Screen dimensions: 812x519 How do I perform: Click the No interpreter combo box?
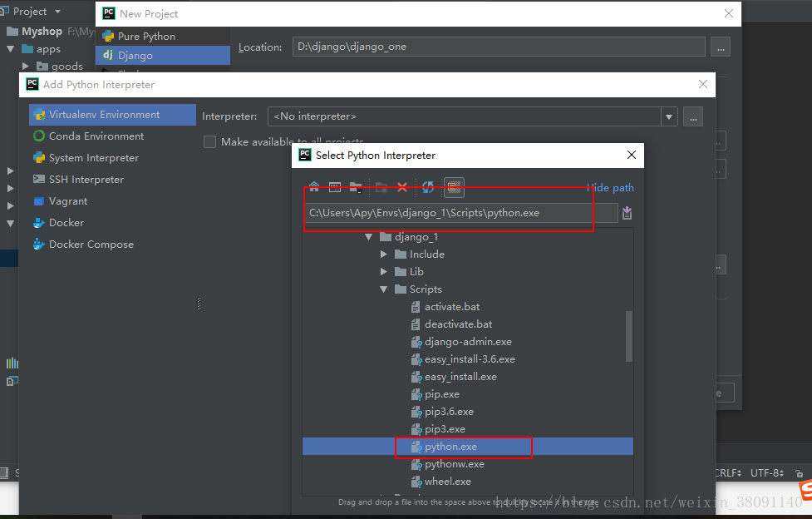(464, 116)
